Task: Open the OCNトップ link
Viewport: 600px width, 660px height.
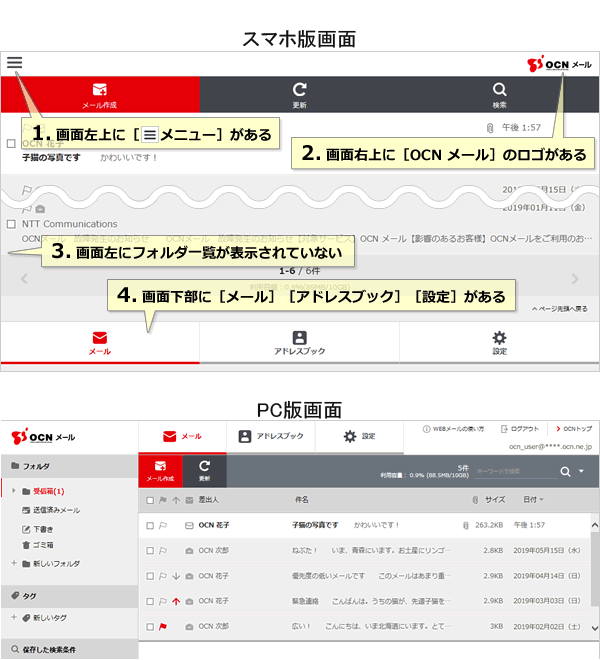Action: [x=574, y=429]
